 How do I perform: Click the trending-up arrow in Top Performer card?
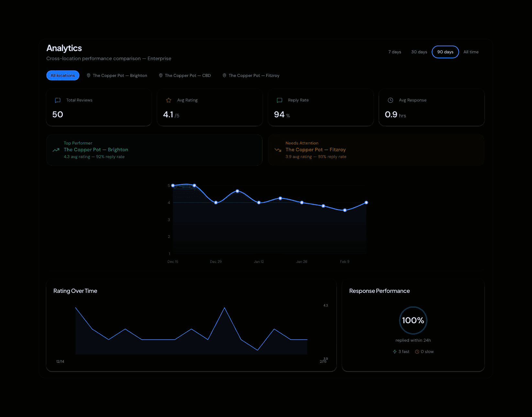point(56,150)
